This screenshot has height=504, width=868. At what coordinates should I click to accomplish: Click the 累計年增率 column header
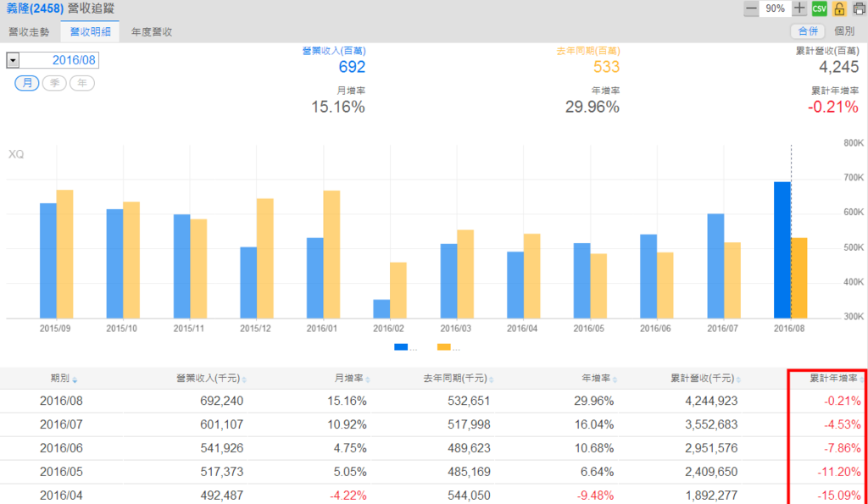tap(834, 379)
